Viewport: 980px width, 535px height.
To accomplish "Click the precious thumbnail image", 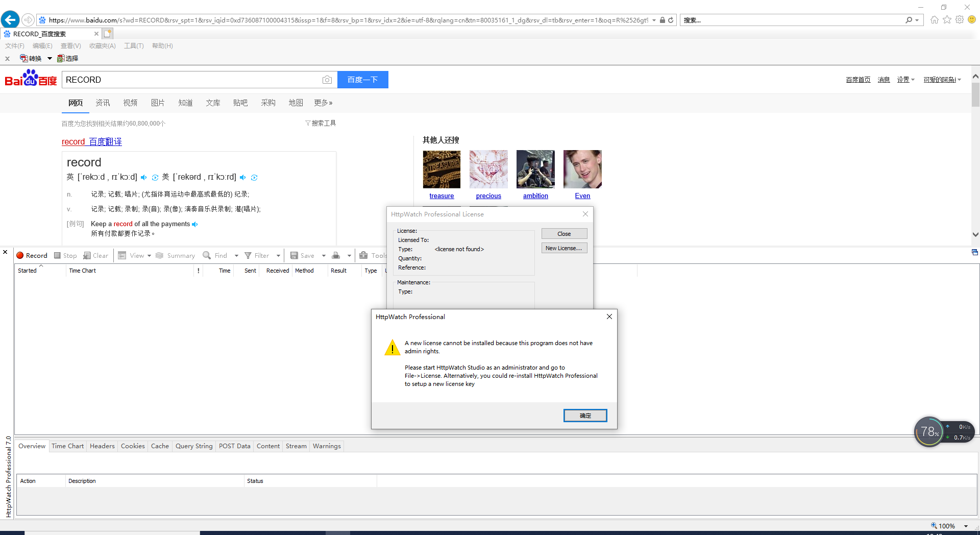I will coord(488,169).
